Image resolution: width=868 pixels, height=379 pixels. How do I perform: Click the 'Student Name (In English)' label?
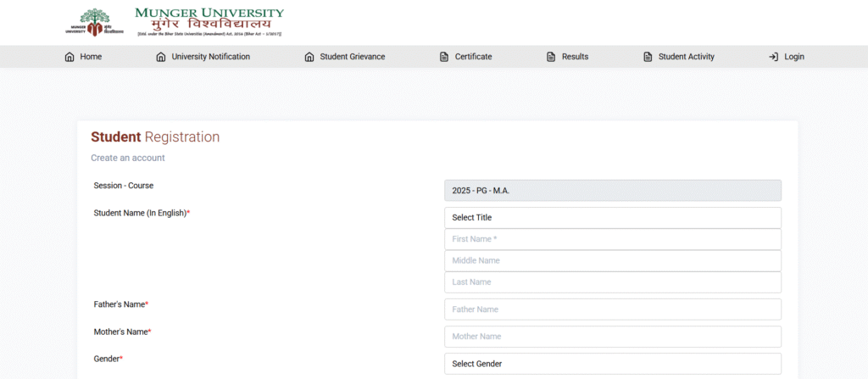point(142,213)
